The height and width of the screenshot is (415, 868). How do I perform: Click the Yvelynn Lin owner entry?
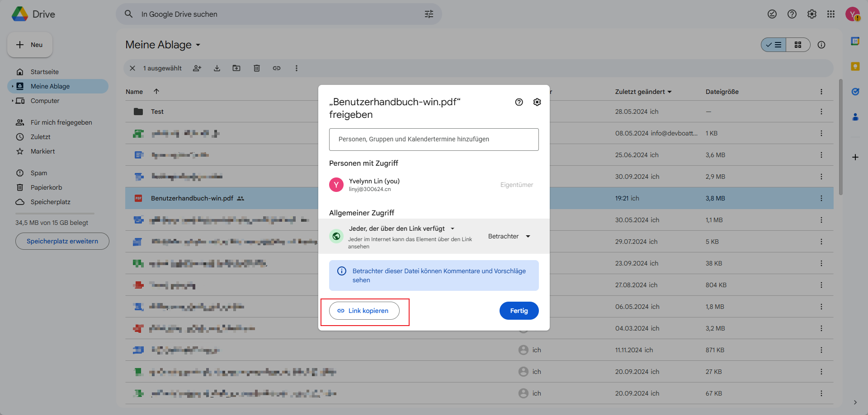pos(434,185)
